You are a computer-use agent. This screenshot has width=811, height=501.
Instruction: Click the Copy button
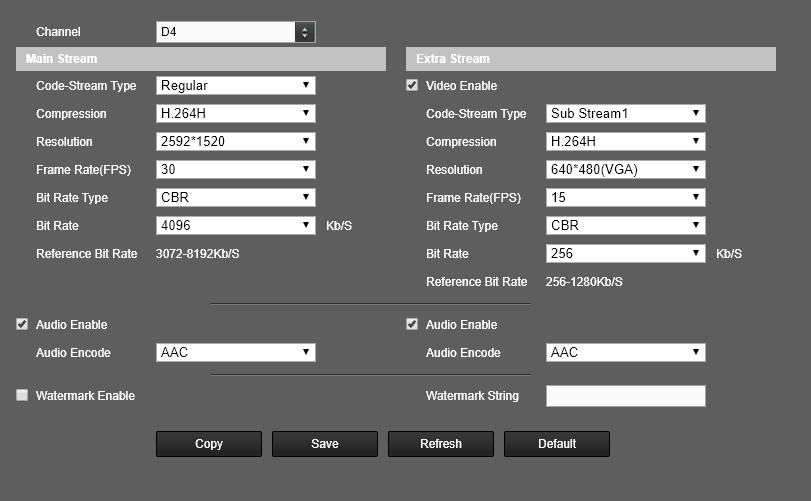pyautogui.click(x=209, y=444)
